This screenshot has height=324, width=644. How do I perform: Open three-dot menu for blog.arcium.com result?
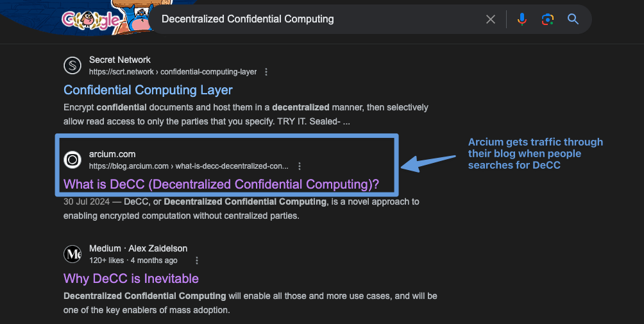point(299,166)
